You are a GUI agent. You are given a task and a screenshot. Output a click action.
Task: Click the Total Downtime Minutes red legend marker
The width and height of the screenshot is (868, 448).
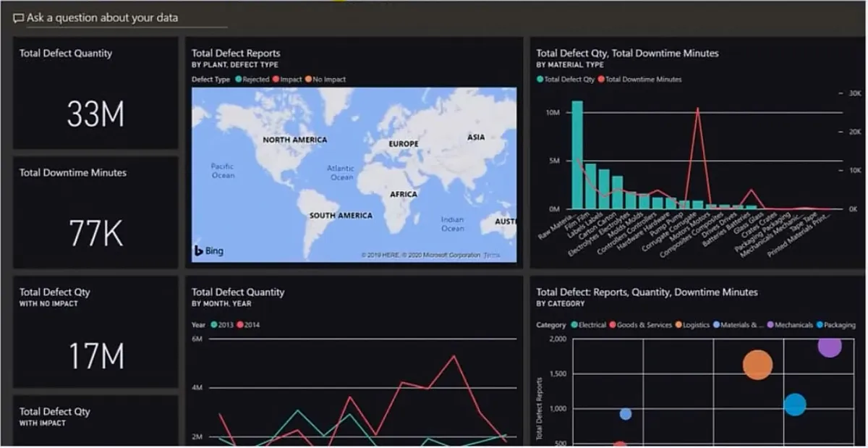click(x=600, y=80)
